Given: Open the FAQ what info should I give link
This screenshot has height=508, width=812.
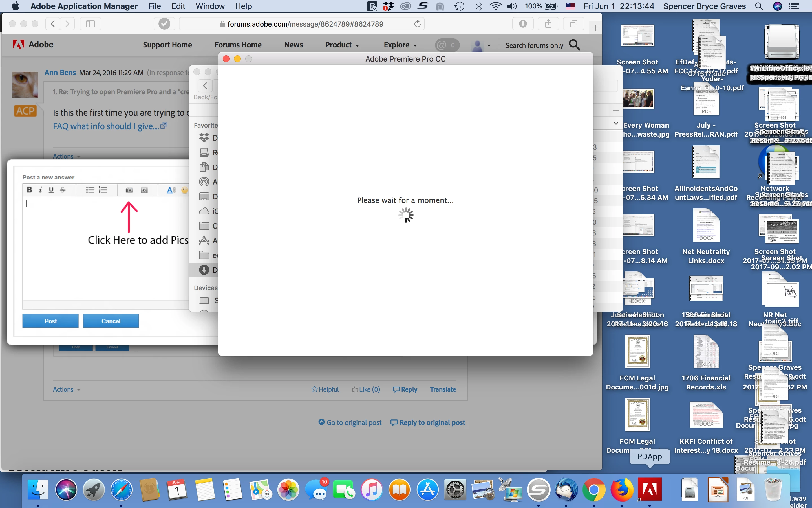Looking at the screenshot, I should (x=110, y=126).
